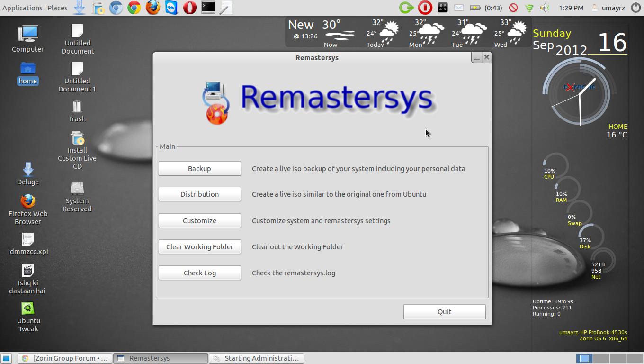Open the Install Custom Live CD panel launcher
The image size is (644, 364).
98,8
